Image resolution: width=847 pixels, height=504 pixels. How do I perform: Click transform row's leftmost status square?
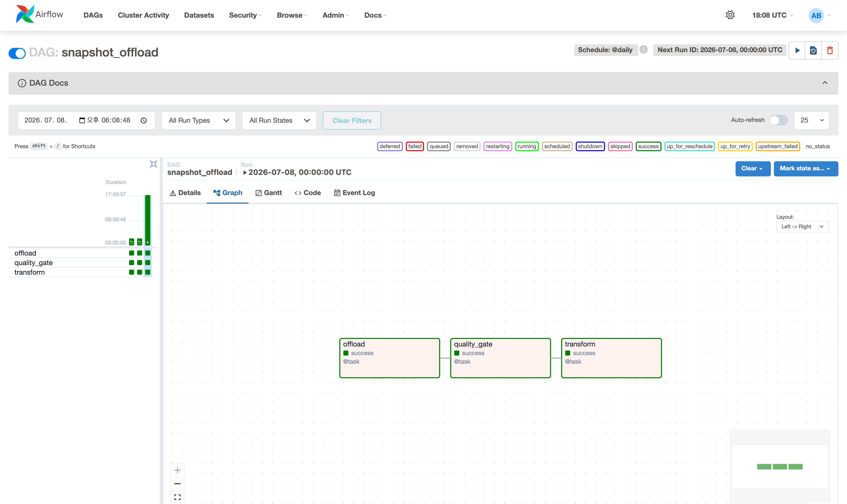[x=132, y=272]
